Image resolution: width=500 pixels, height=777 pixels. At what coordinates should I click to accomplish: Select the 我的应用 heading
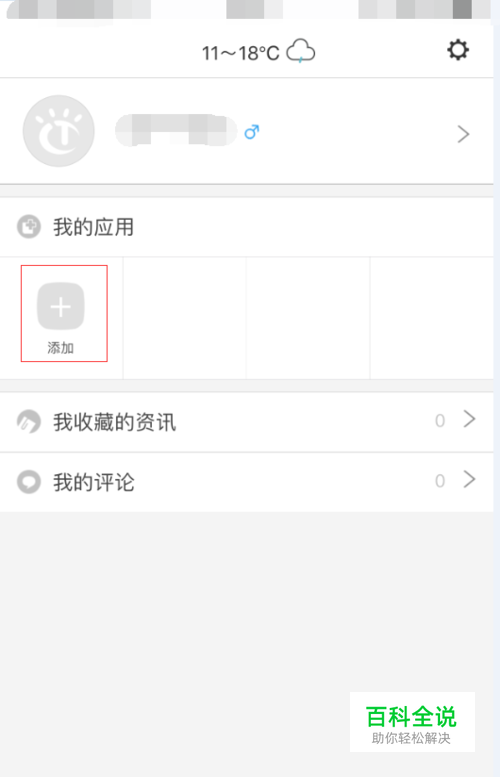pyautogui.click(x=94, y=227)
